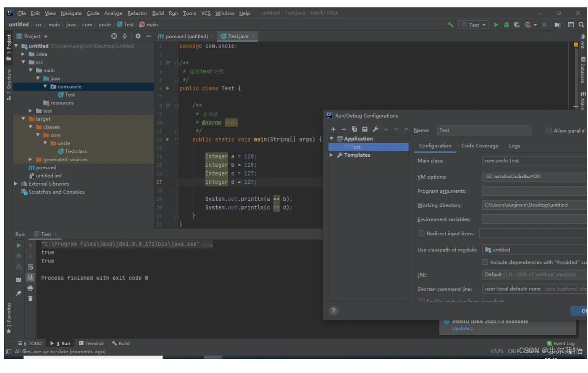Open Project panel settings gear
The width and height of the screenshot is (588, 373).
click(x=138, y=36)
